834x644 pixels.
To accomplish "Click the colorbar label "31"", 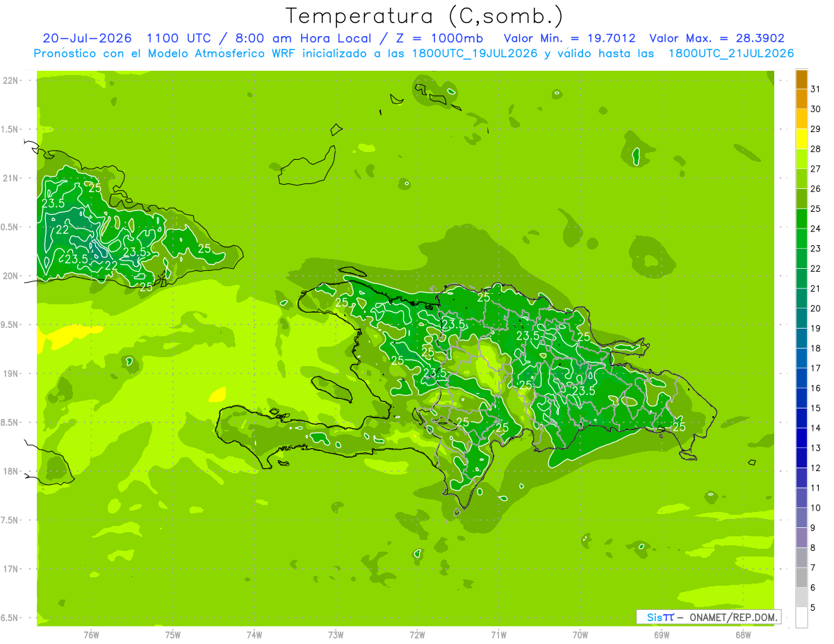I will coord(816,89).
